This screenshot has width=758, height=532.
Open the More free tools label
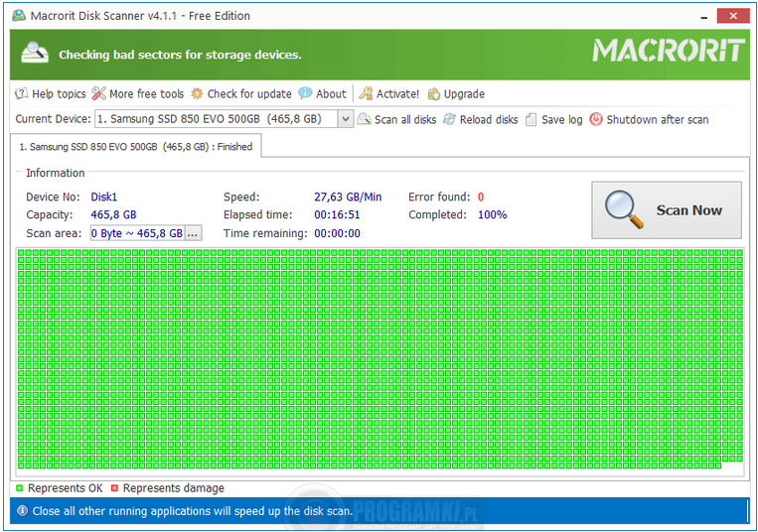pos(146,93)
